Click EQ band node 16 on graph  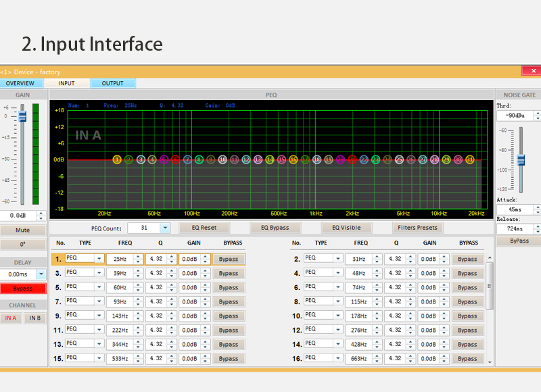click(x=293, y=160)
